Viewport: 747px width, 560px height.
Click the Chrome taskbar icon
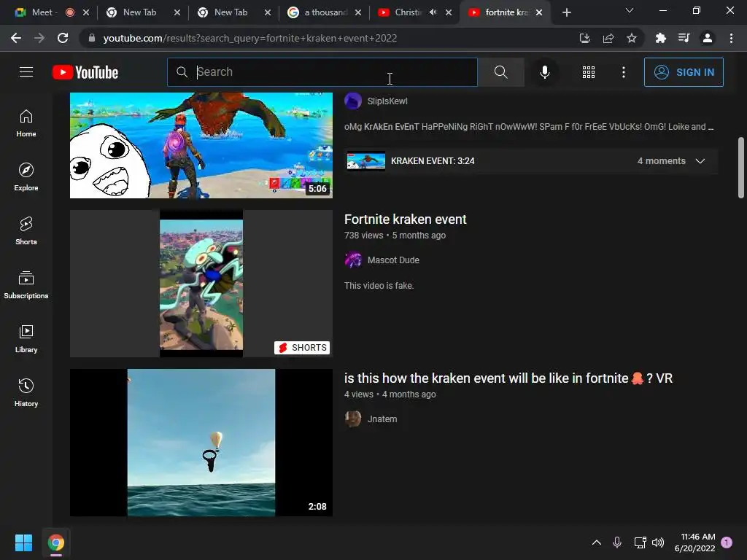(55, 542)
